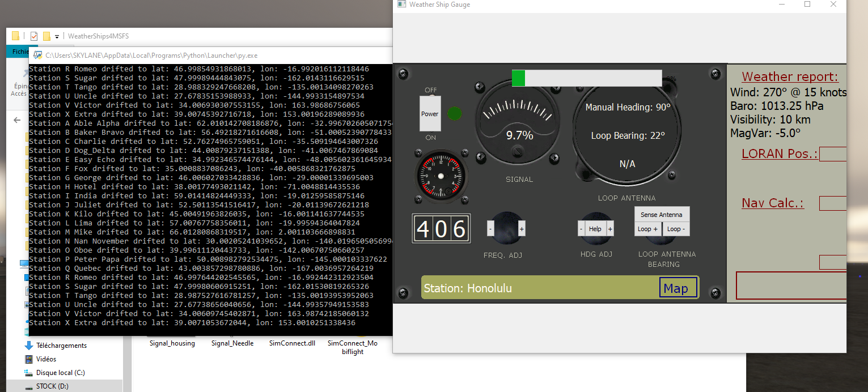
Task: Click the Loop Bearing: 22° readout
Action: pos(628,135)
